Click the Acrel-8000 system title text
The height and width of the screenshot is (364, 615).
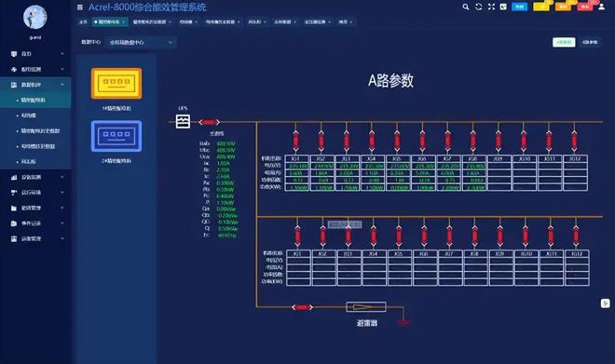pyautogui.click(x=147, y=7)
